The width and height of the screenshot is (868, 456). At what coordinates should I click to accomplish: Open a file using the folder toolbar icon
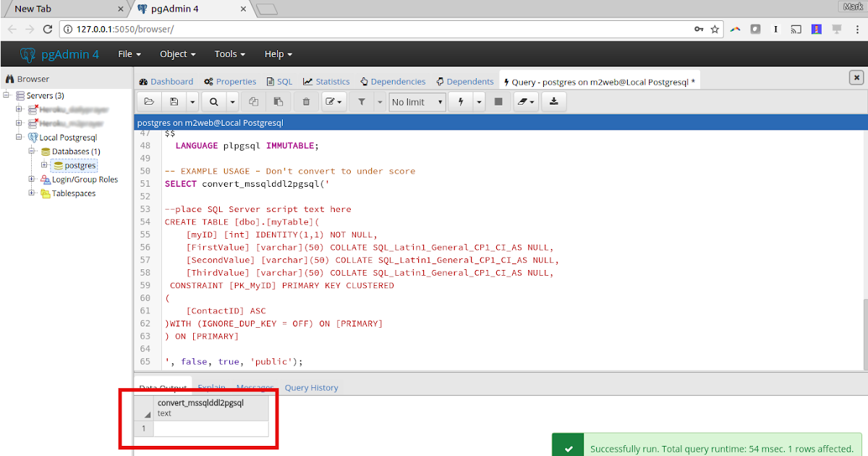pos(148,101)
